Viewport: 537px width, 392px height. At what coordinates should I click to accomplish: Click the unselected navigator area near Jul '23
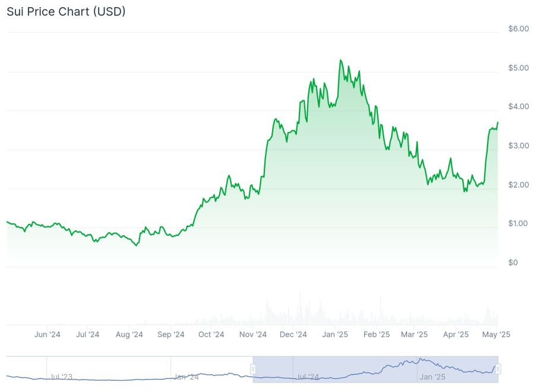click(x=62, y=377)
